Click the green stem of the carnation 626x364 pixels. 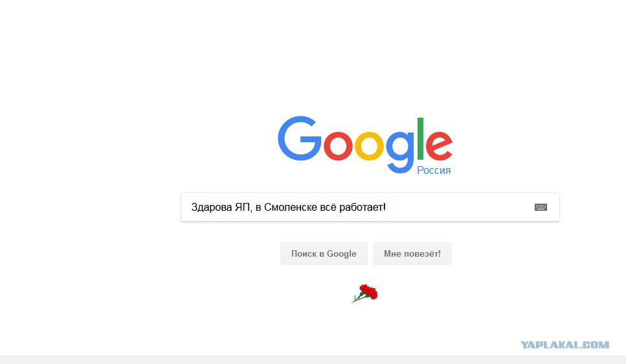pos(357,298)
